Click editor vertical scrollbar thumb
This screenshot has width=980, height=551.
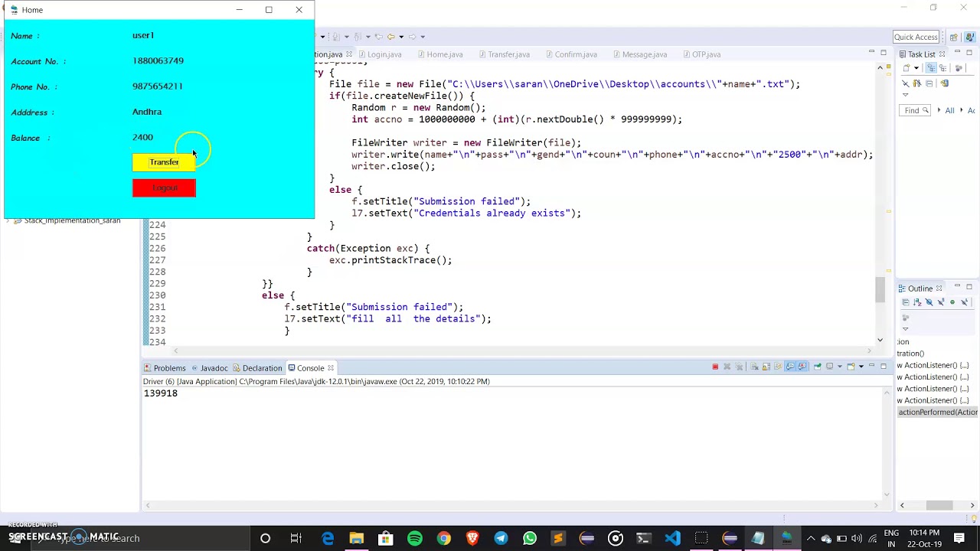click(880, 290)
